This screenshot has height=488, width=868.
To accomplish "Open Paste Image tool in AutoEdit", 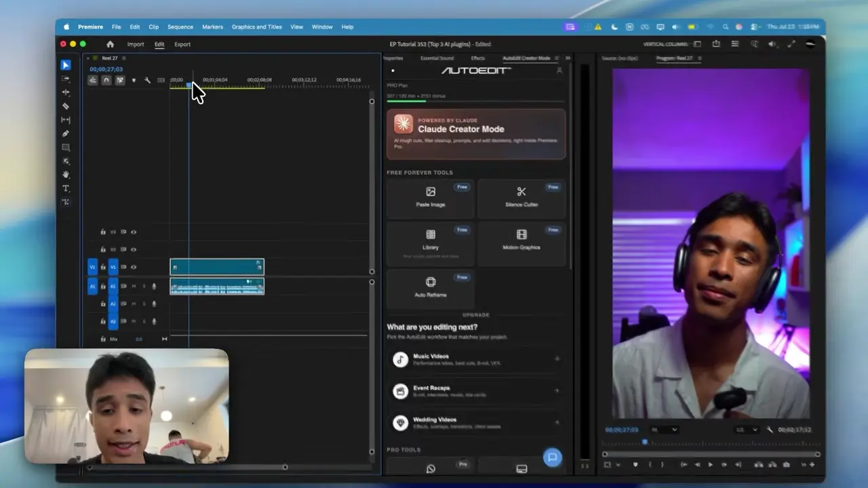I will pyautogui.click(x=430, y=197).
